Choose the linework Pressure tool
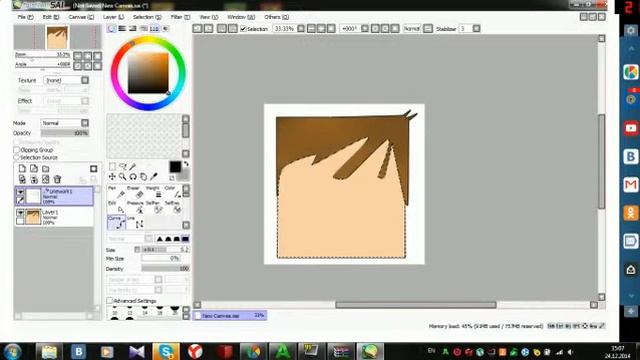640x360 pixels. (x=136, y=207)
